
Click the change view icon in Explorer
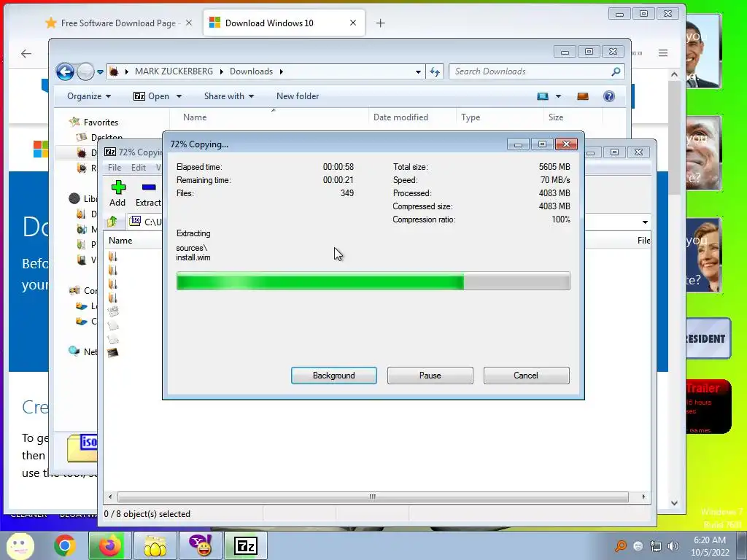click(x=543, y=96)
